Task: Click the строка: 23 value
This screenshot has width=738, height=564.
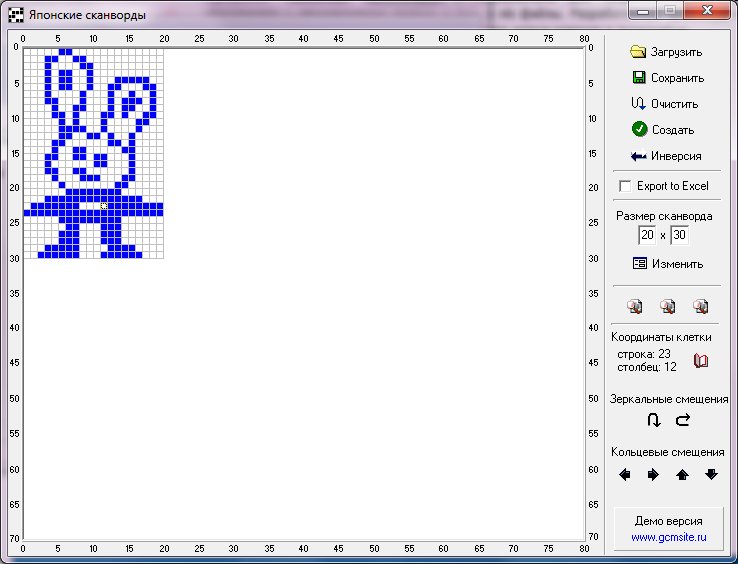Action: (x=643, y=354)
